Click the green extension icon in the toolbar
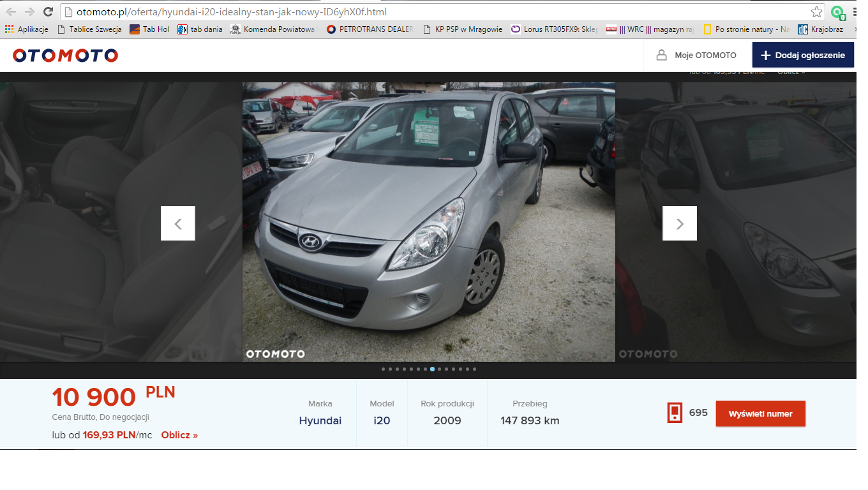868x490 pixels. tap(837, 12)
